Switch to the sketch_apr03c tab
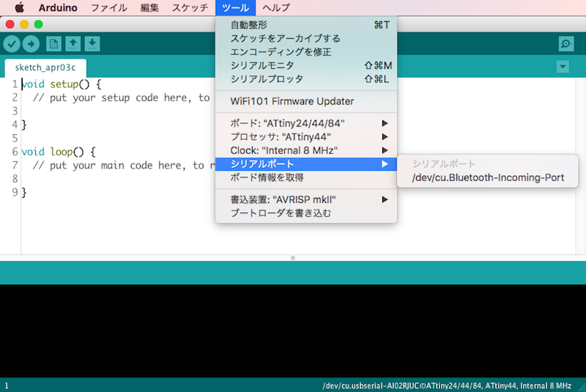The width and height of the screenshot is (586, 392). 45,67
